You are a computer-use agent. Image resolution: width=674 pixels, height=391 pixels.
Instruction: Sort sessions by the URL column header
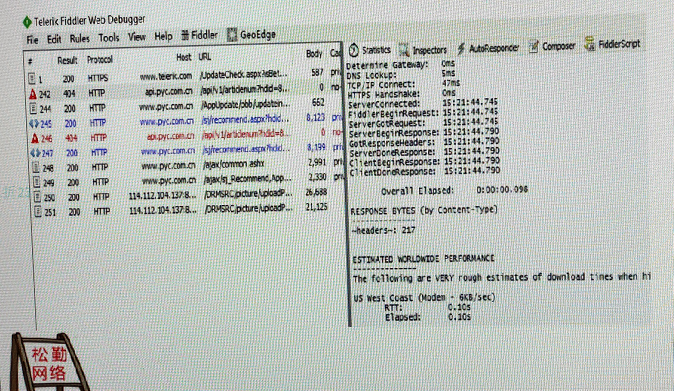[x=205, y=56]
